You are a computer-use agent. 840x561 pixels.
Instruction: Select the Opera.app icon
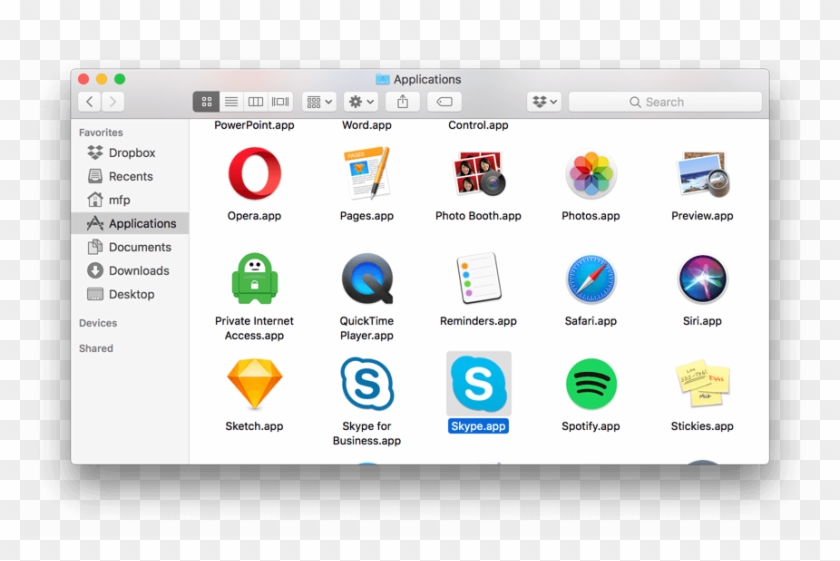pos(254,174)
